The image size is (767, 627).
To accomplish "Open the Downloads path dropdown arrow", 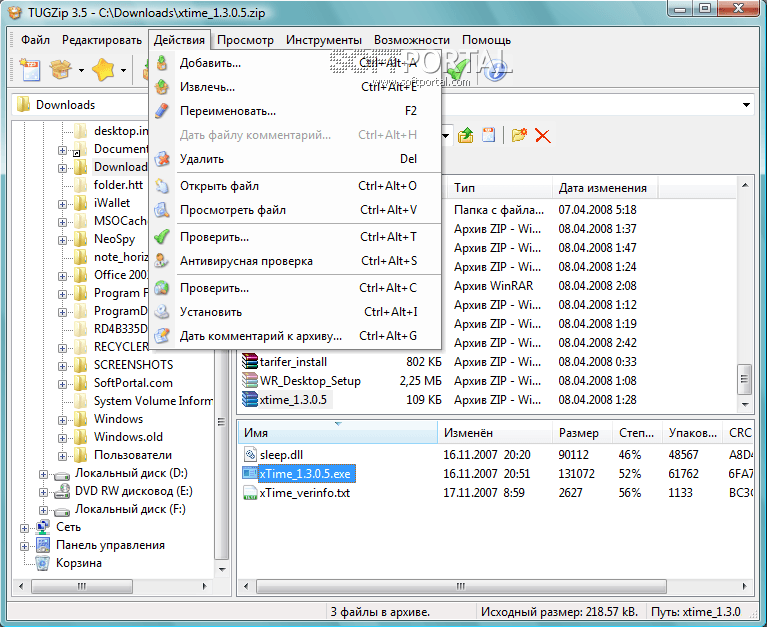I will click(x=746, y=105).
